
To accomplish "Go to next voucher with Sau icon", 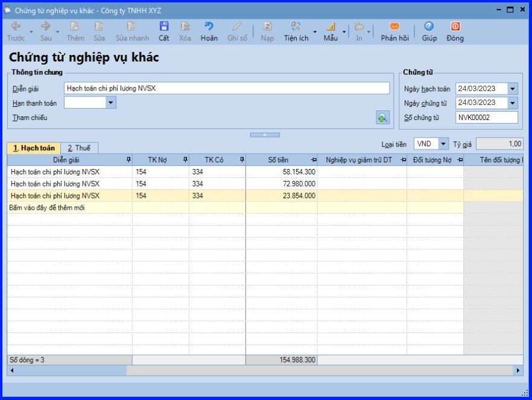I will (45, 27).
